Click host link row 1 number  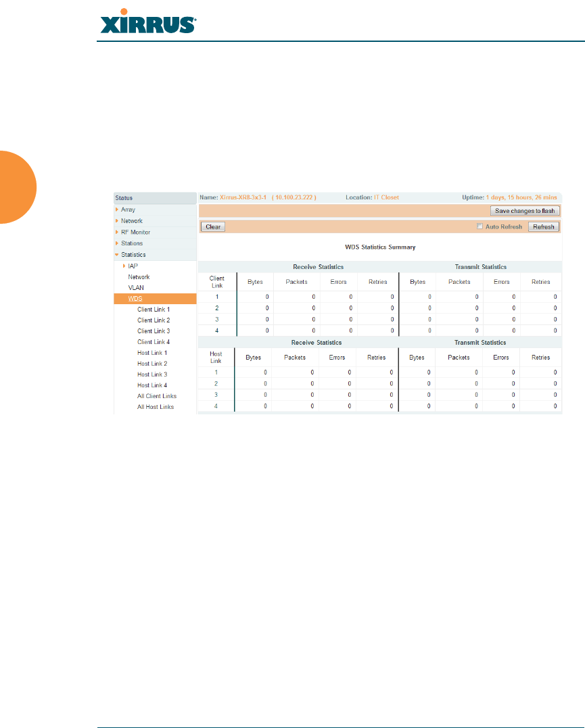click(x=216, y=372)
